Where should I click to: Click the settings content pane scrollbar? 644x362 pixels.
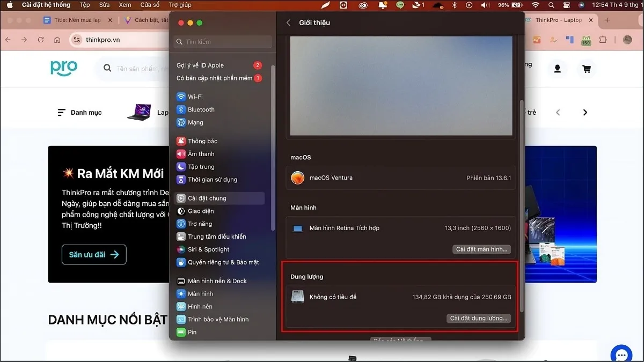click(521, 204)
